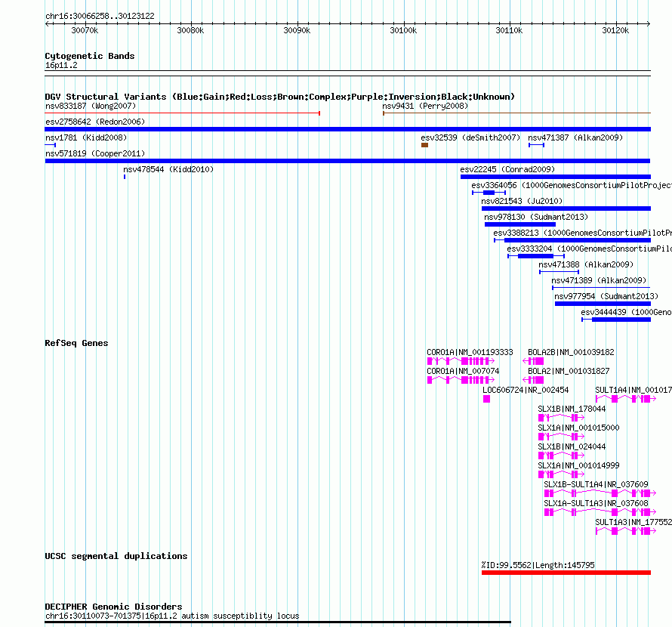
Task: Click the red segmental duplication bar
Action: click(566, 573)
